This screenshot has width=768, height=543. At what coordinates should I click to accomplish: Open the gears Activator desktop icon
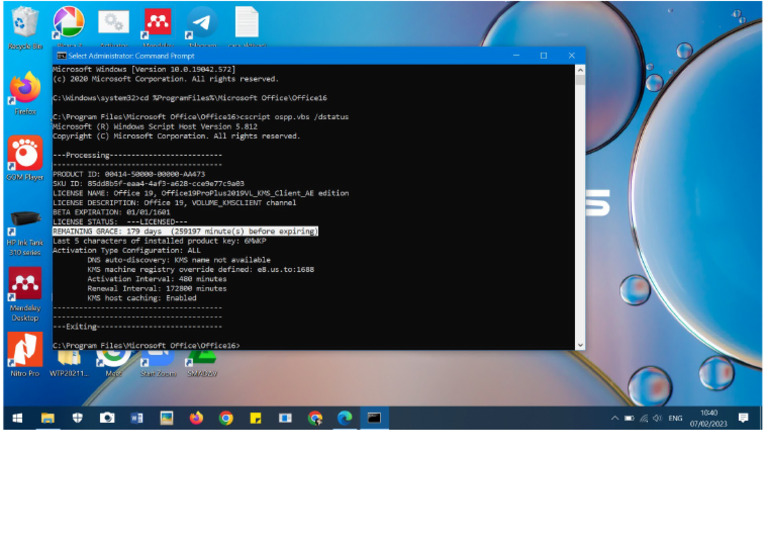[x=114, y=24]
